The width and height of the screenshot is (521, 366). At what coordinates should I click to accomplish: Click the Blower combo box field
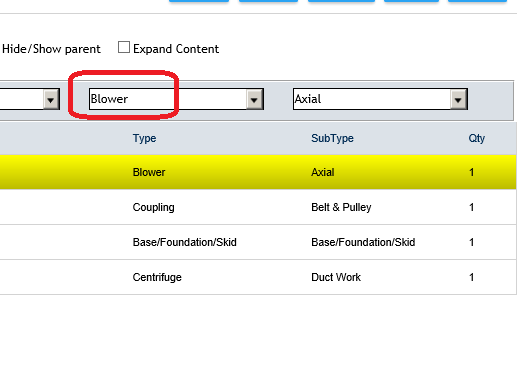click(x=176, y=99)
